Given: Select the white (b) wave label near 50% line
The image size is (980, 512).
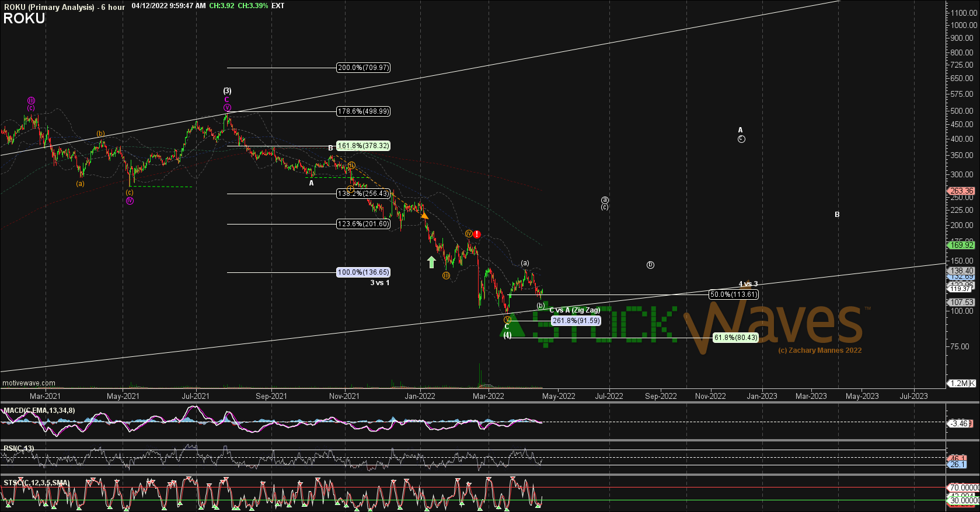Looking at the screenshot, I should [540, 306].
